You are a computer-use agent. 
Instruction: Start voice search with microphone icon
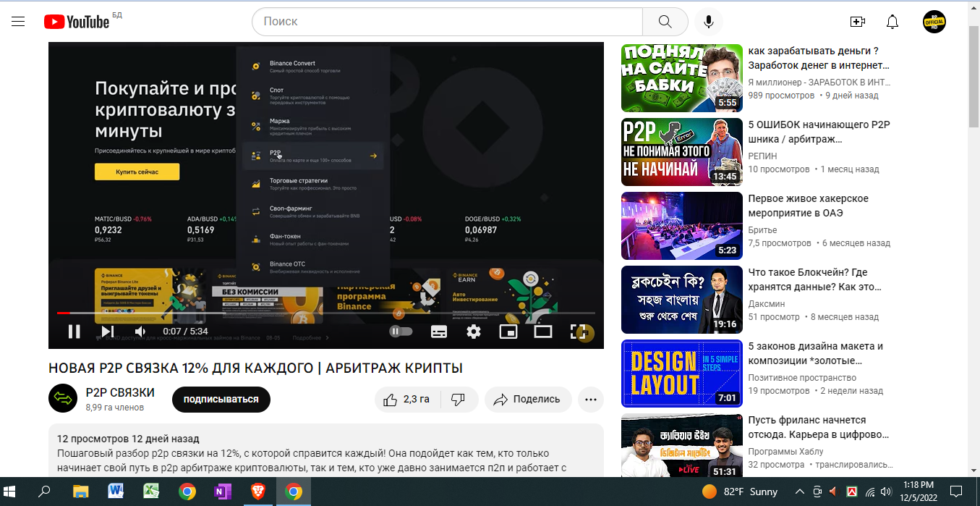click(709, 22)
